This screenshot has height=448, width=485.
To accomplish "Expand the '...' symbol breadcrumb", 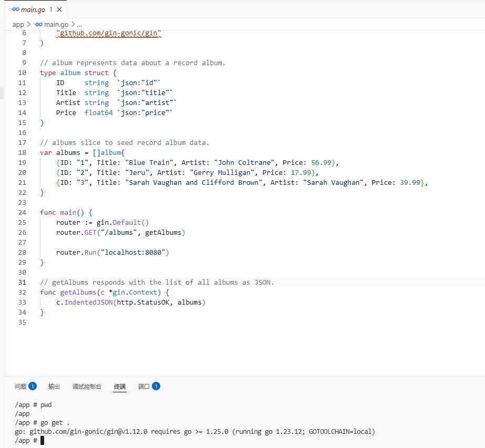I will (x=79, y=25).
